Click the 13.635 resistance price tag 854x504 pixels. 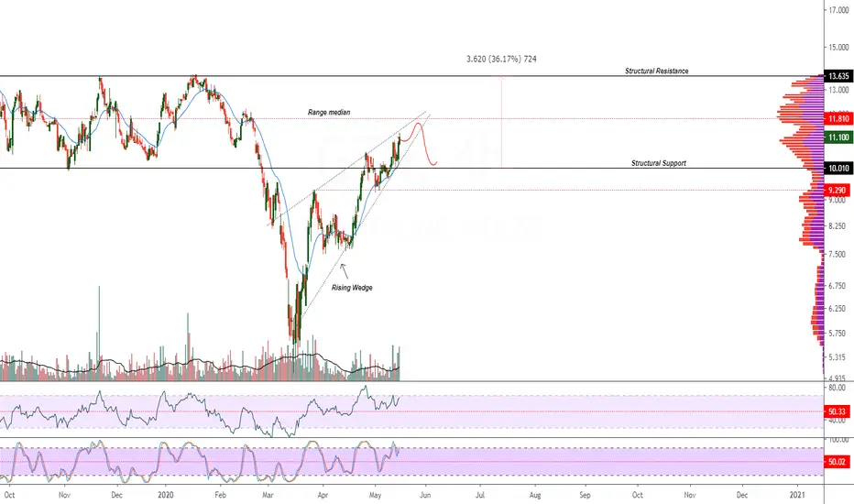838,76
